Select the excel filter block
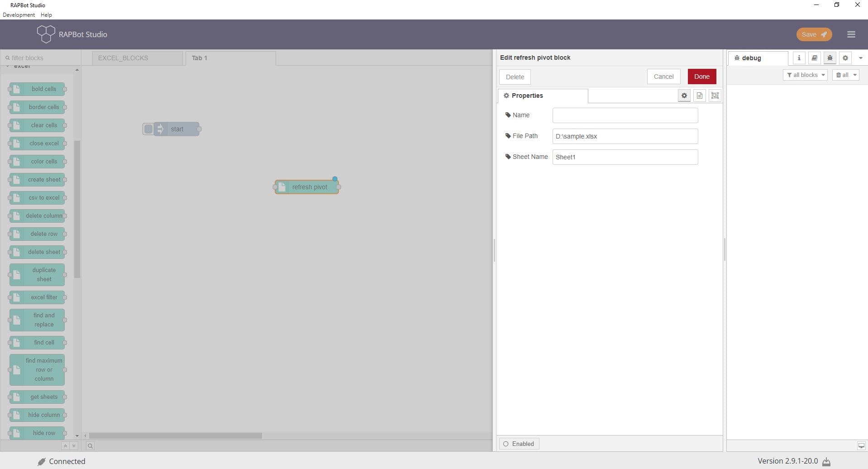This screenshot has width=868, height=469. (x=37, y=297)
